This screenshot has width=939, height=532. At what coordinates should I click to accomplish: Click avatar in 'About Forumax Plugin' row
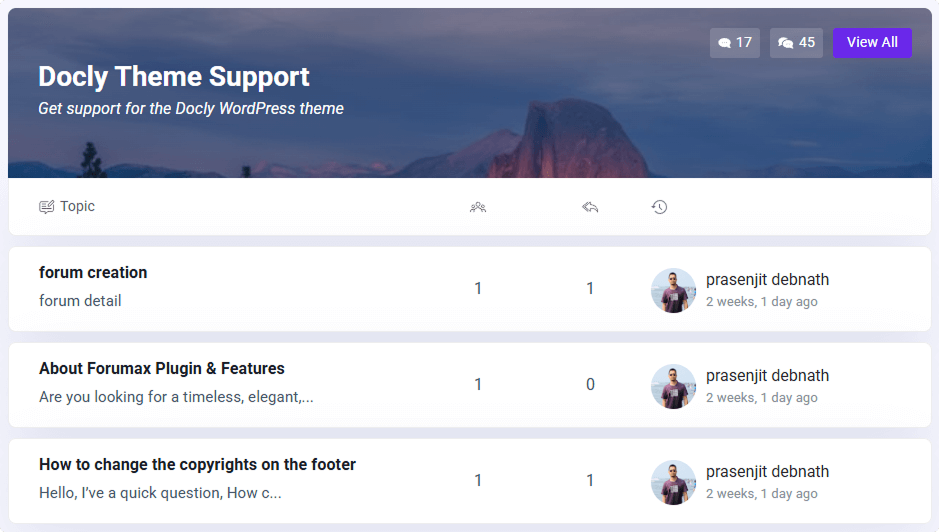pyautogui.click(x=673, y=386)
